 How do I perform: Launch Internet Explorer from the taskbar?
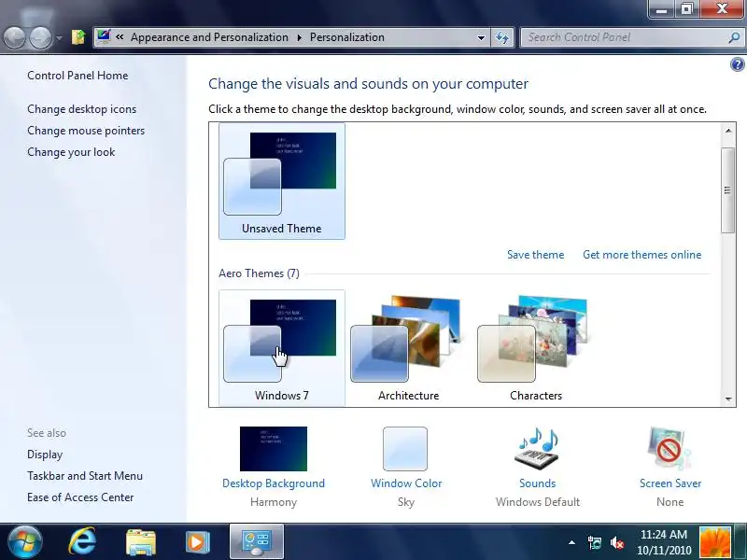click(x=82, y=542)
